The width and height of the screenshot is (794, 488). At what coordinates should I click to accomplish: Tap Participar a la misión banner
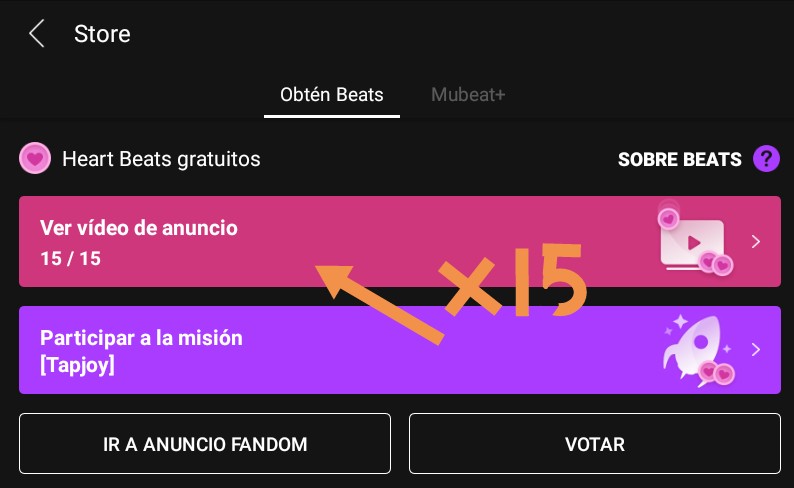pyautogui.click(x=400, y=350)
